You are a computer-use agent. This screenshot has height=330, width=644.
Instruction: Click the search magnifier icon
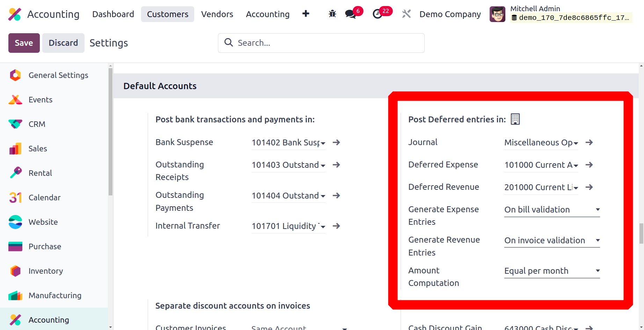pyautogui.click(x=228, y=43)
